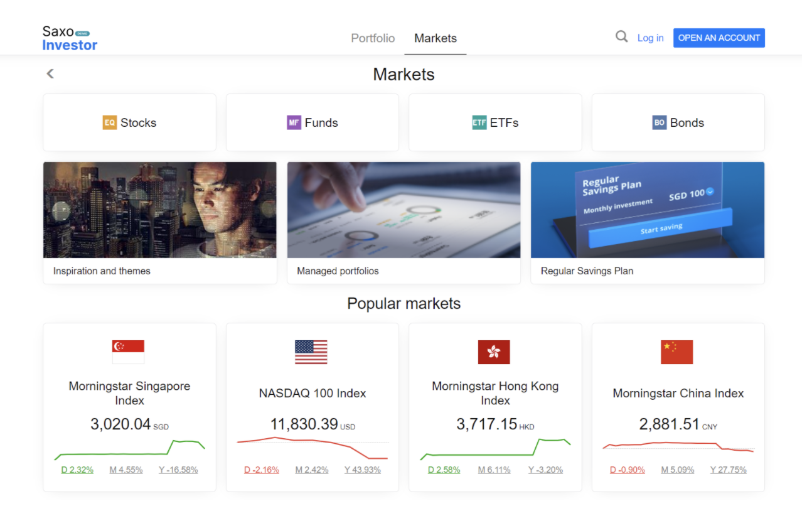Select Y -16.58% for Singapore Index

(178, 470)
